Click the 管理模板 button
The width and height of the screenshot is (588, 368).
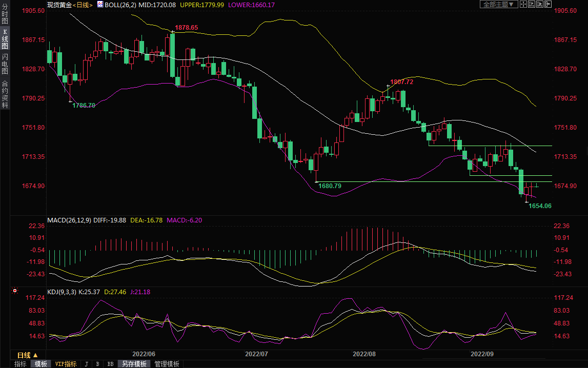tap(167, 364)
